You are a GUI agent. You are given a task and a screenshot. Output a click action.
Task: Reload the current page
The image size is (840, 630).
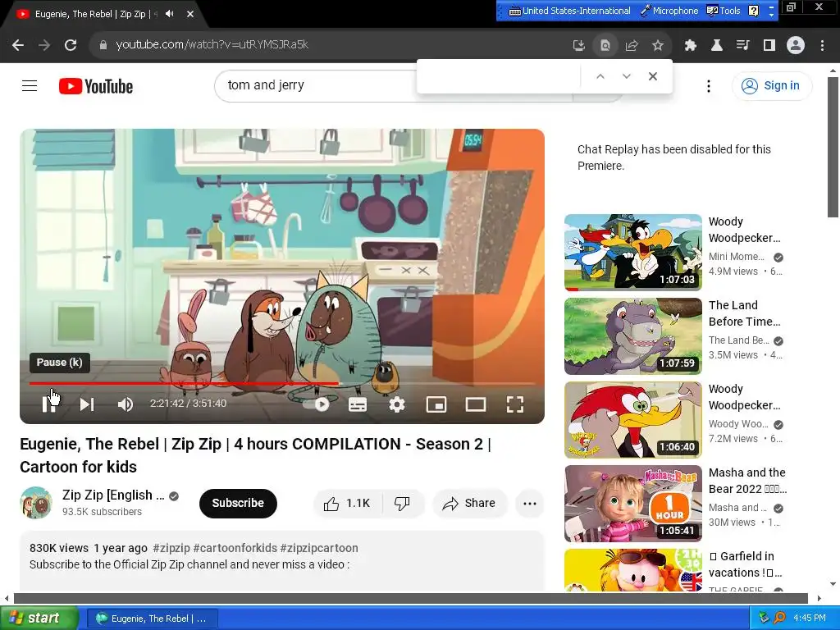tap(71, 45)
